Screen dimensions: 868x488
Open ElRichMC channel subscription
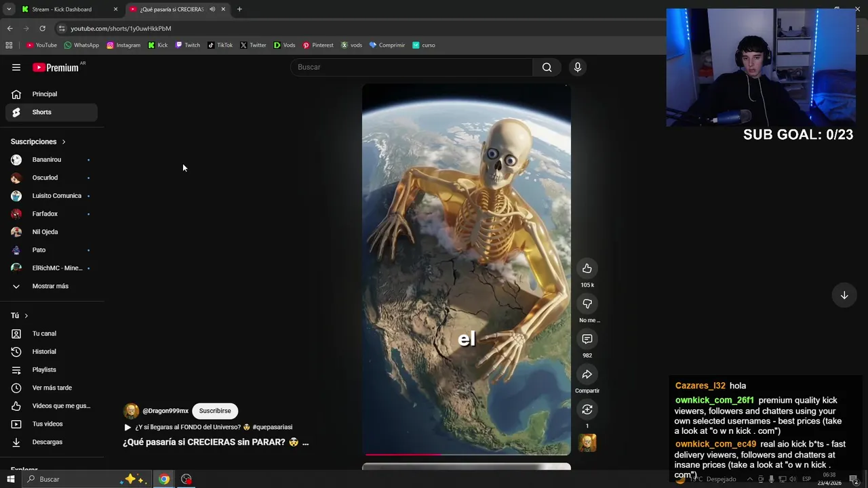tap(52, 268)
